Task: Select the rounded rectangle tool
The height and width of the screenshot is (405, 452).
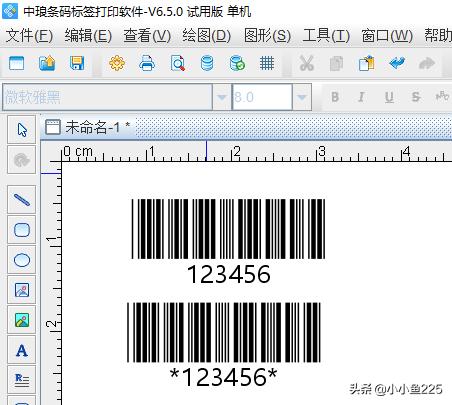Action: pyautogui.click(x=22, y=230)
